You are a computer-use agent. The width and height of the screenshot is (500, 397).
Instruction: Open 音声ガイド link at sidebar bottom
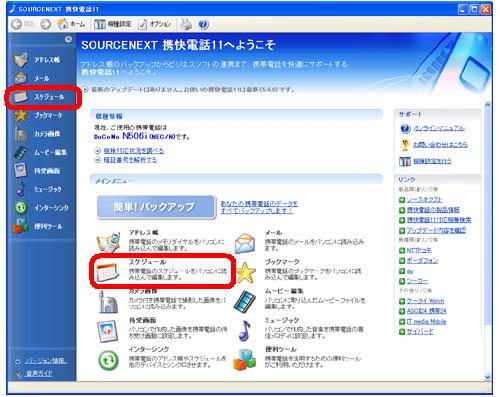click(x=39, y=374)
